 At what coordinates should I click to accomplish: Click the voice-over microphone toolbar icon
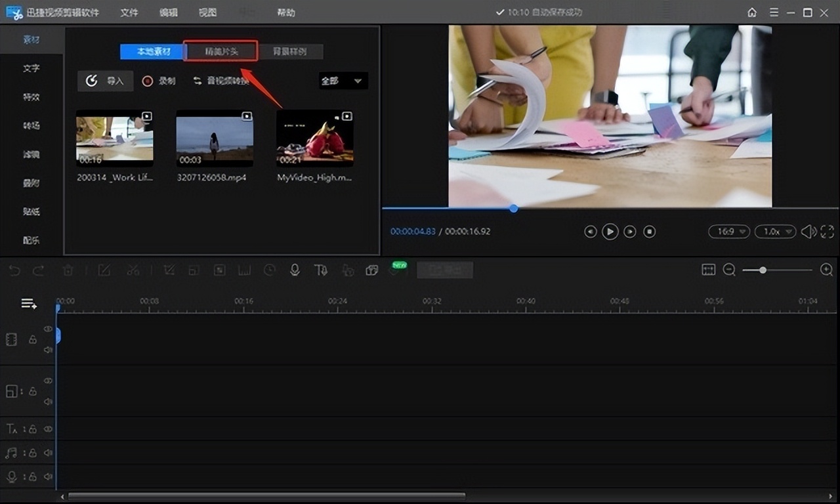coord(295,270)
